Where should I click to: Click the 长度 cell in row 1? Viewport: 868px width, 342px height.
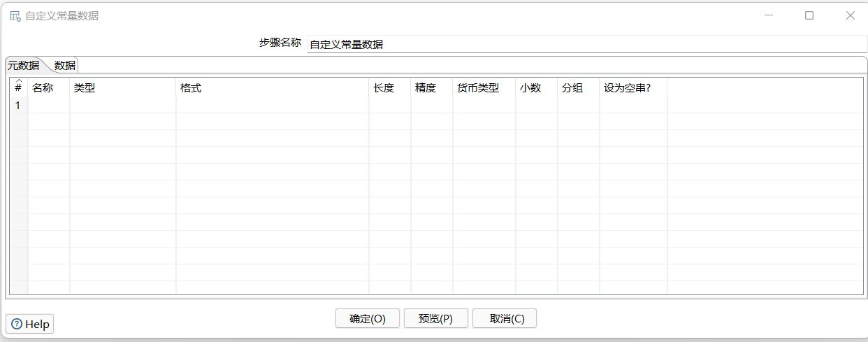(390, 106)
